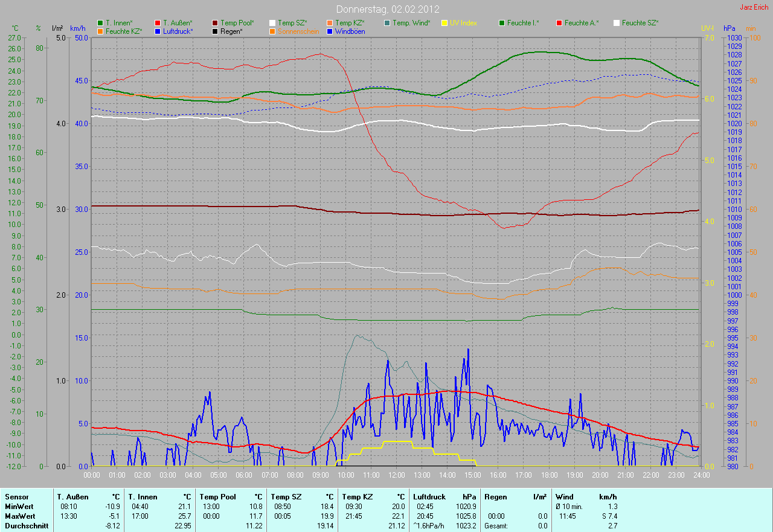The width and height of the screenshot is (773, 532).
Task: Select the 'Feuchte SZ*' legend label
Action: pos(640,23)
